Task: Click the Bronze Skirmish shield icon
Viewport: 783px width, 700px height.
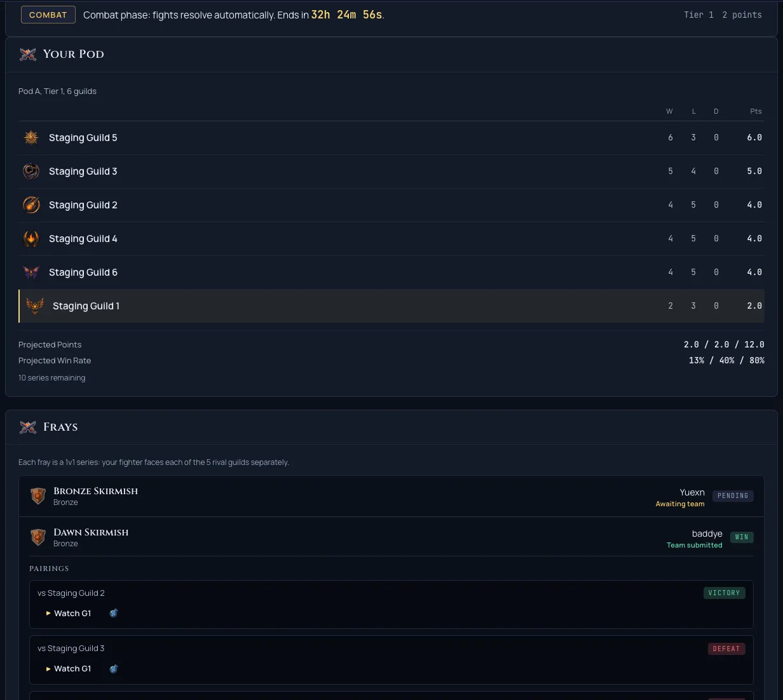Action: point(38,496)
